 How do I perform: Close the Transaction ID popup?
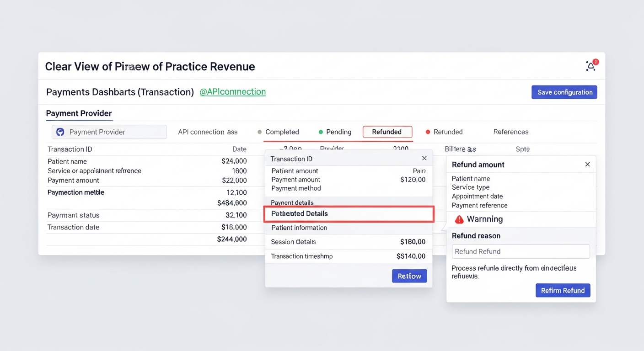pos(424,158)
